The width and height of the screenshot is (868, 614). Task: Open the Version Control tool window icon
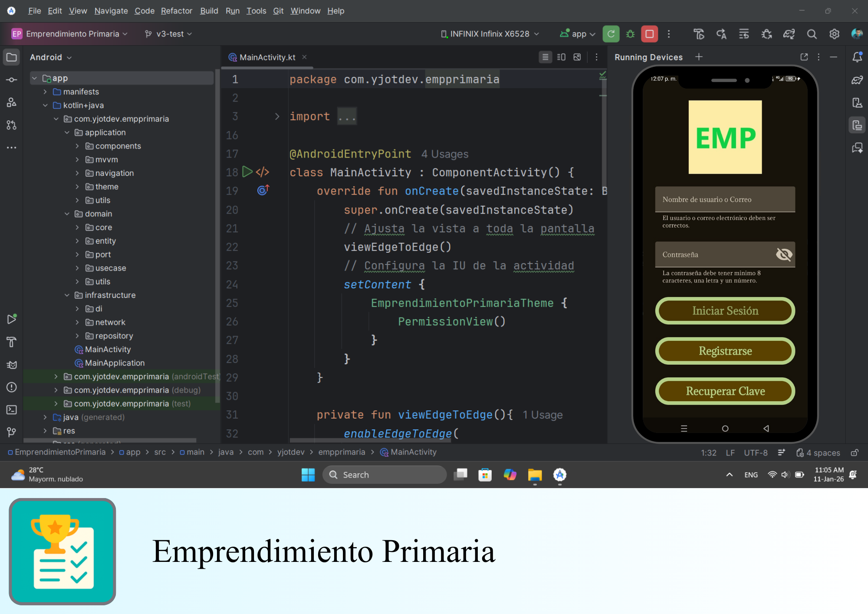[x=11, y=432]
